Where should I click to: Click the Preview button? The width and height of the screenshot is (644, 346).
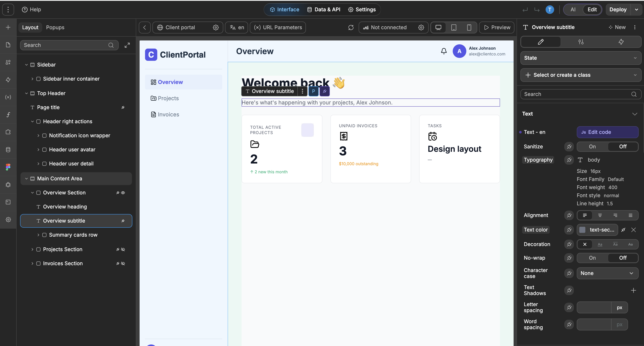tap(497, 28)
